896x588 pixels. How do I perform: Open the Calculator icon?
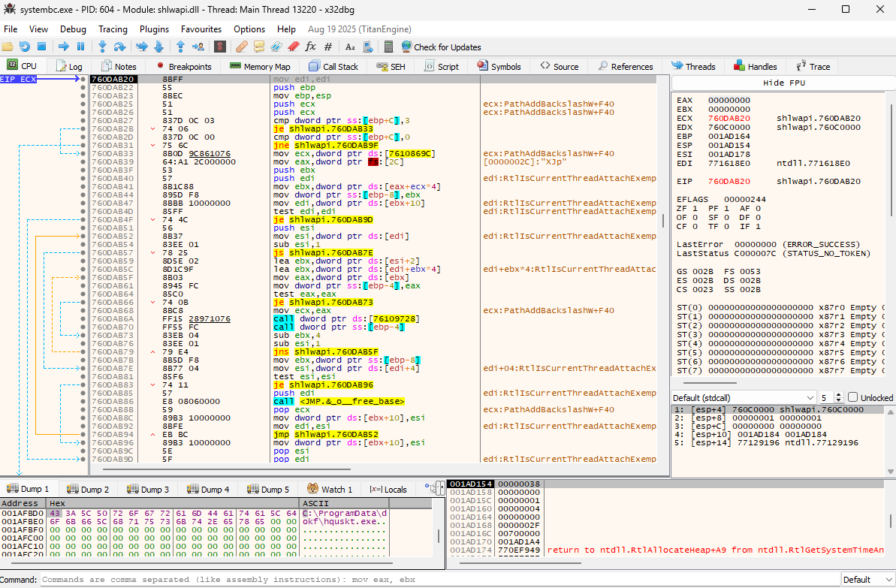tap(388, 47)
